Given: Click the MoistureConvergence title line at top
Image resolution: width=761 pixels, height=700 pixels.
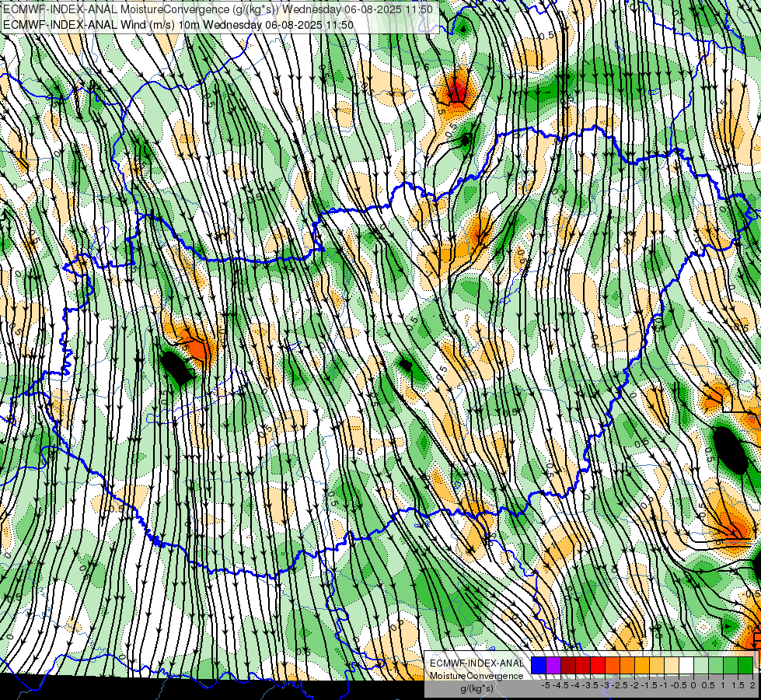Looking at the screenshot, I should (218, 9).
